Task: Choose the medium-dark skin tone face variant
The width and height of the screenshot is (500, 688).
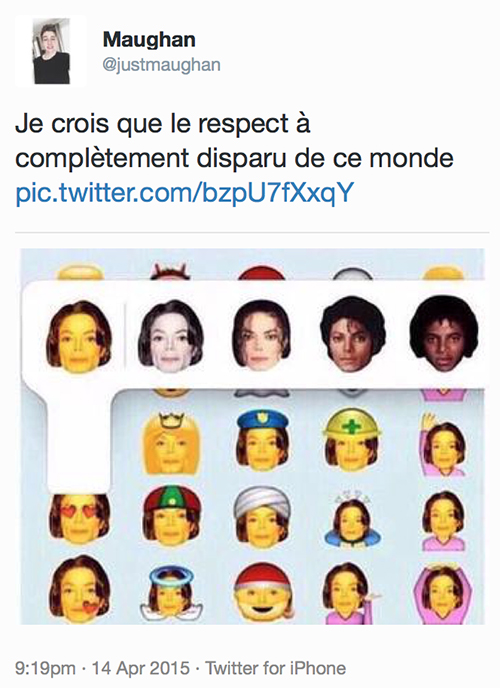Action: tap(353, 334)
